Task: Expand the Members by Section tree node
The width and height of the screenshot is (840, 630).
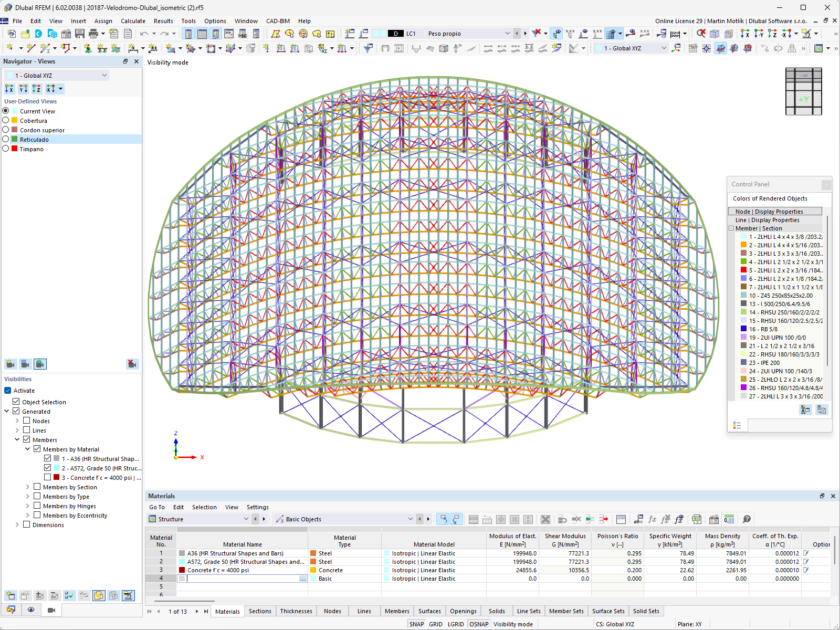Action: click(27, 487)
